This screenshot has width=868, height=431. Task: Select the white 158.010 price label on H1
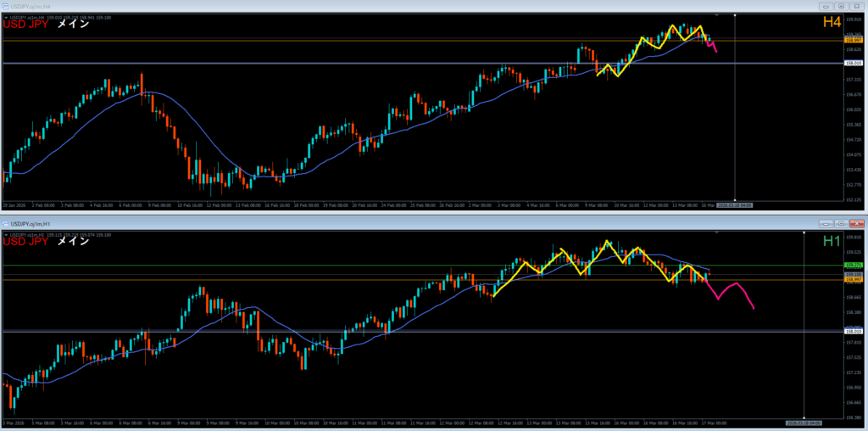tap(854, 331)
